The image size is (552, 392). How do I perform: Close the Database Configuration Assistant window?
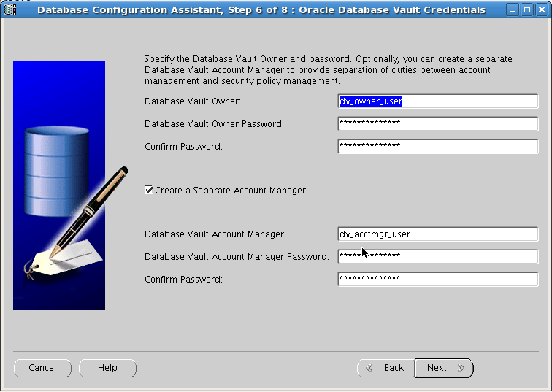(x=541, y=9)
